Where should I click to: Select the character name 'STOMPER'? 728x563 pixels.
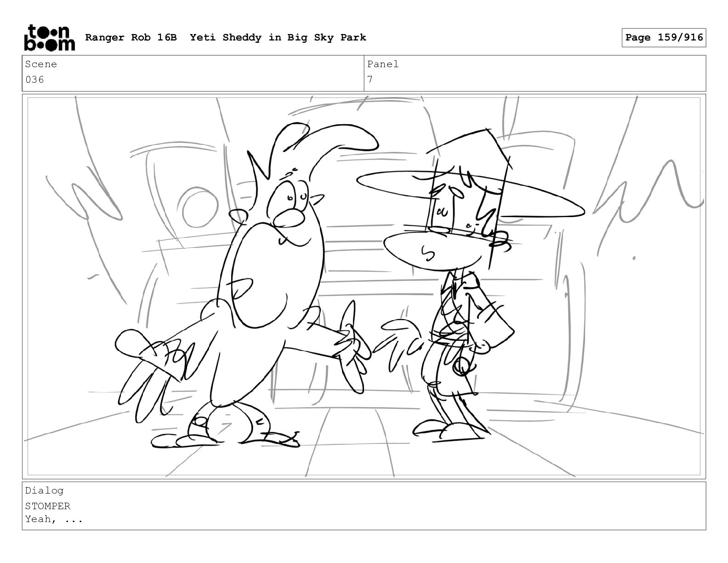click(48, 506)
